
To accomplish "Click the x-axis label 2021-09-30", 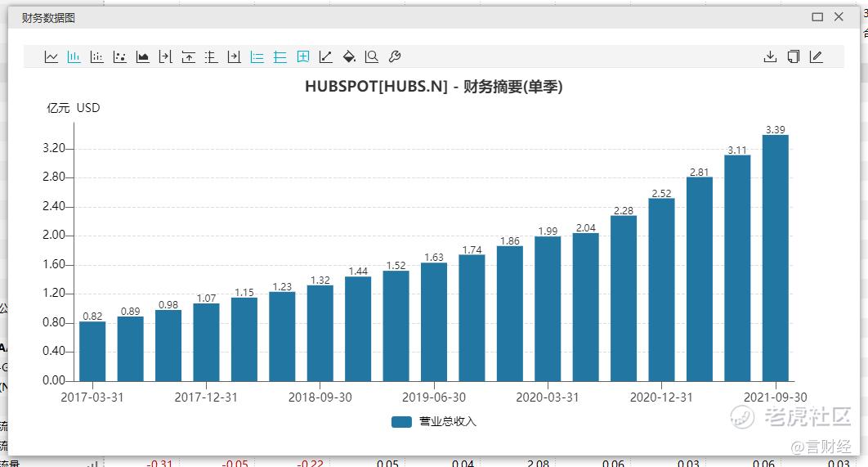I will [775, 397].
